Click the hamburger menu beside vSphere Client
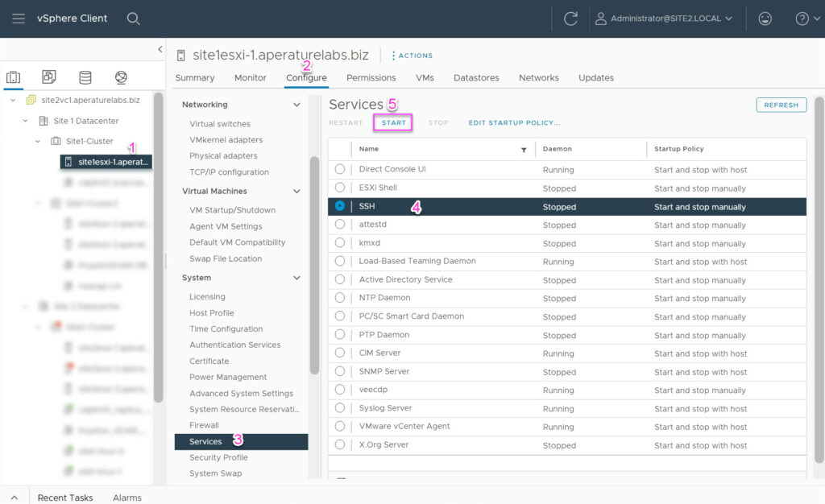Image resolution: width=825 pixels, height=504 pixels. 19,19
